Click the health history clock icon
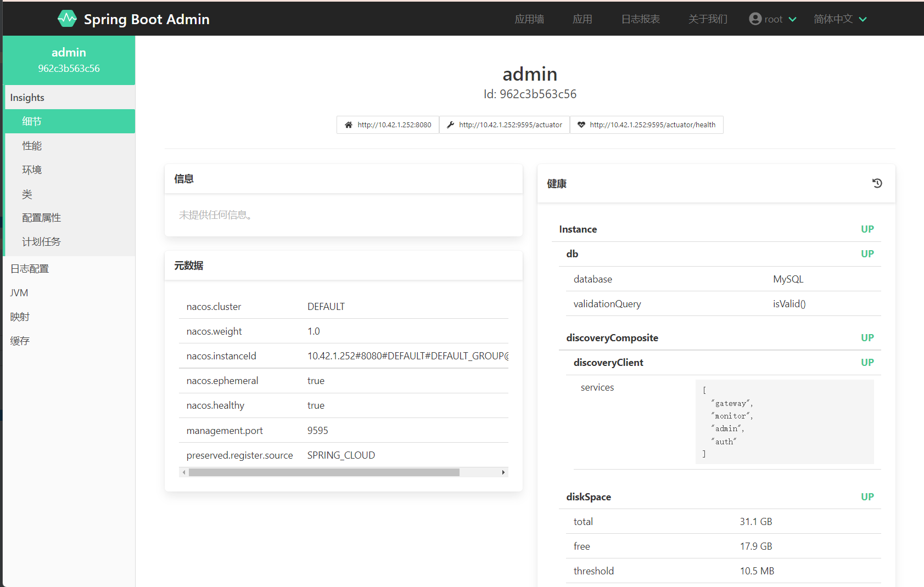The height and width of the screenshot is (587, 924). click(x=877, y=183)
